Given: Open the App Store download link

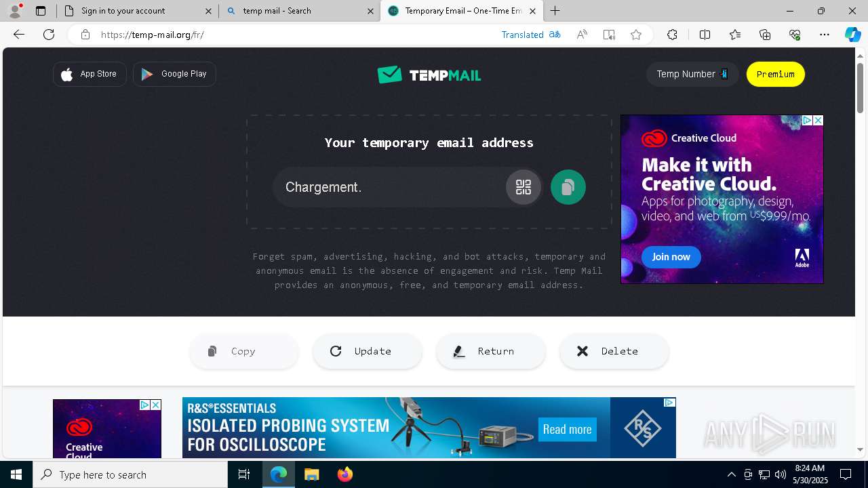Looking at the screenshot, I should coord(90,74).
